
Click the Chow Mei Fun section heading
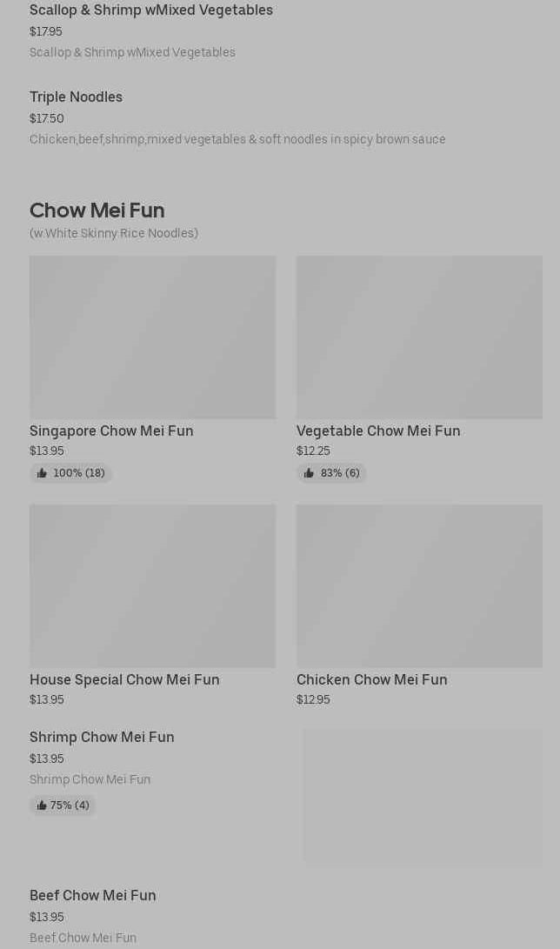click(97, 211)
